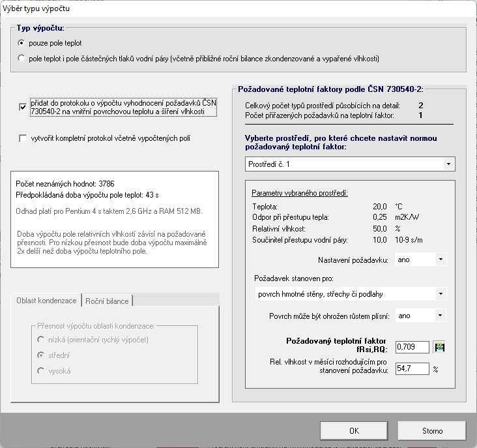Click the calculator icon beside fRsi,RQ field
The image size is (477, 448).
coord(439,348)
